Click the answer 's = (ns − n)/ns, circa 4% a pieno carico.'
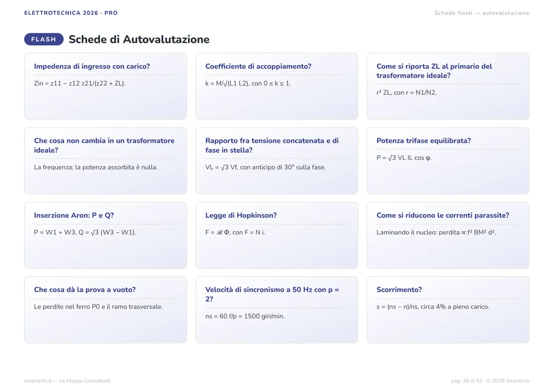This screenshot has height=392, width=554. pyautogui.click(x=433, y=307)
